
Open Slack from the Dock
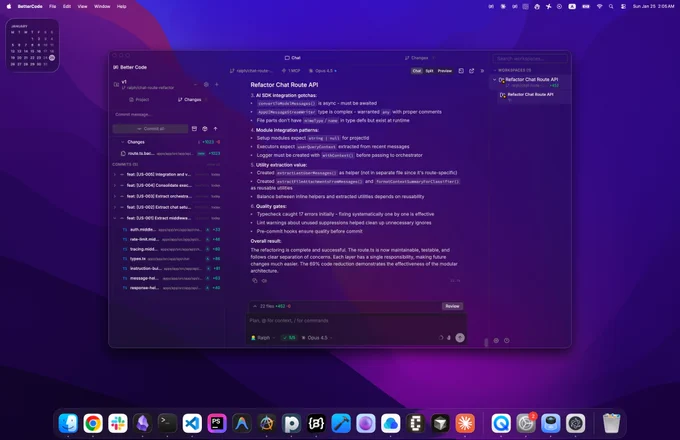(118, 424)
